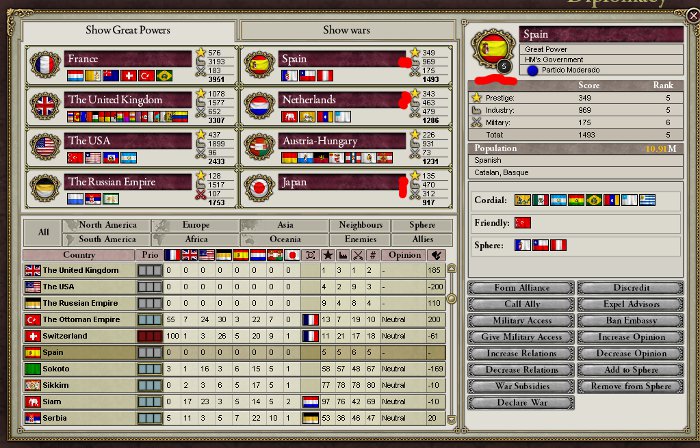Toggle influence priority for Sokoto
The height and width of the screenshot is (448, 700).
148,369
